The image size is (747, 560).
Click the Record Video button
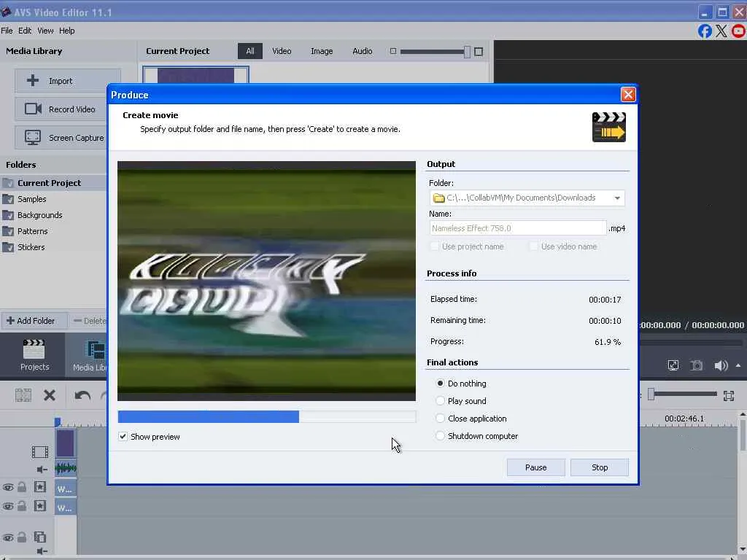click(61, 109)
